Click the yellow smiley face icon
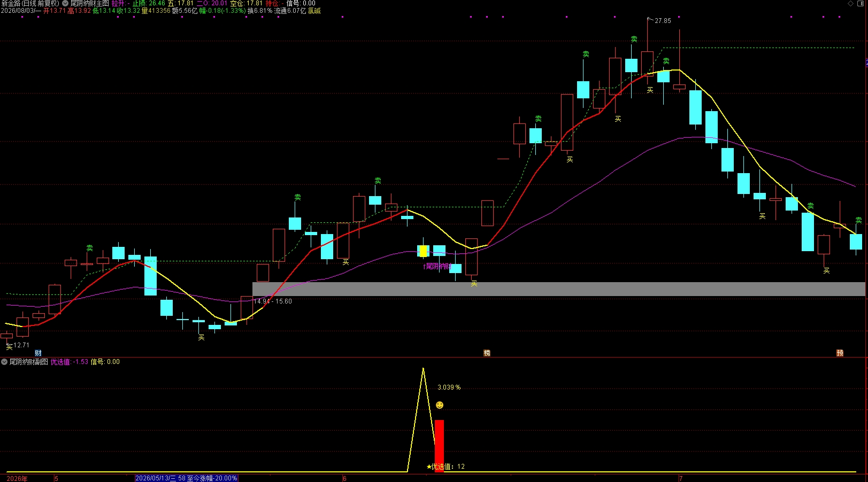Viewport: 868px width, 482px height. point(440,405)
